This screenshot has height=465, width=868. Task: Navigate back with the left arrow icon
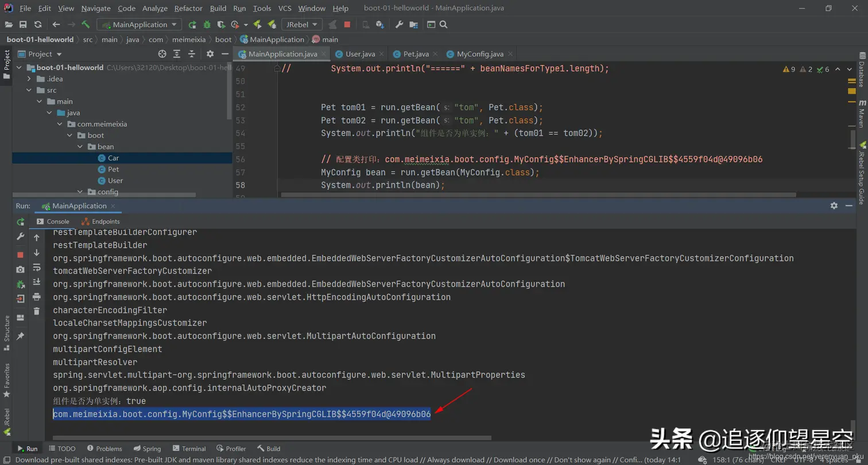tap(56, 25)
